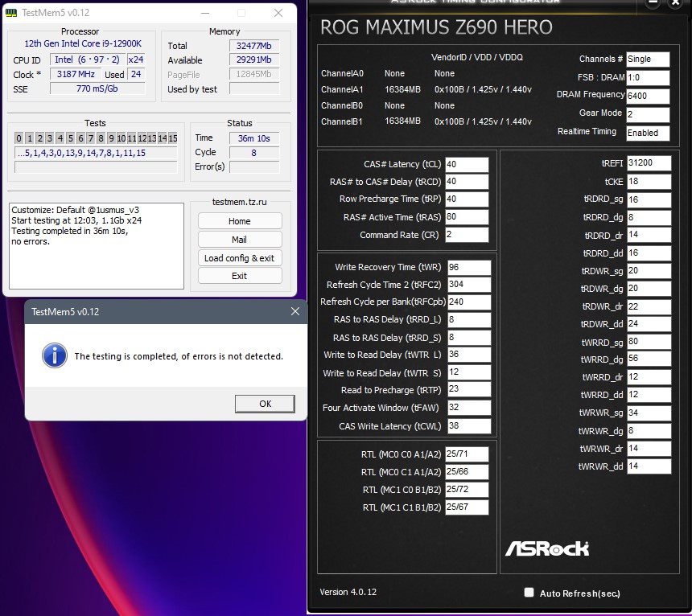The height and width of the screenshot is (616, 692).
Task: Select test box number 15
Action: point(172,138)
